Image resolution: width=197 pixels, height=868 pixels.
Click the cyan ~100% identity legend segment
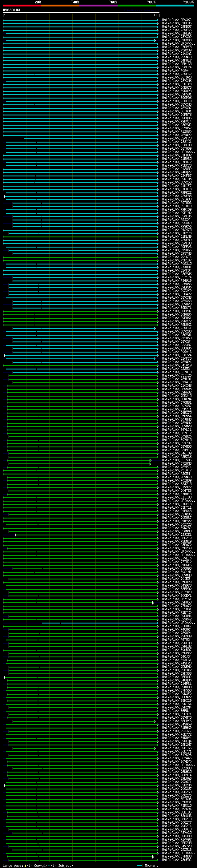point(175,6)
